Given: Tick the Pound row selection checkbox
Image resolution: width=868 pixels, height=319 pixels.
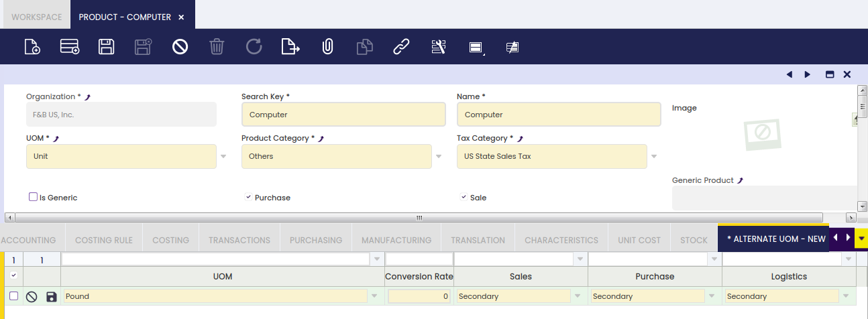Looking at the screenshot, I should click(13, 296).
